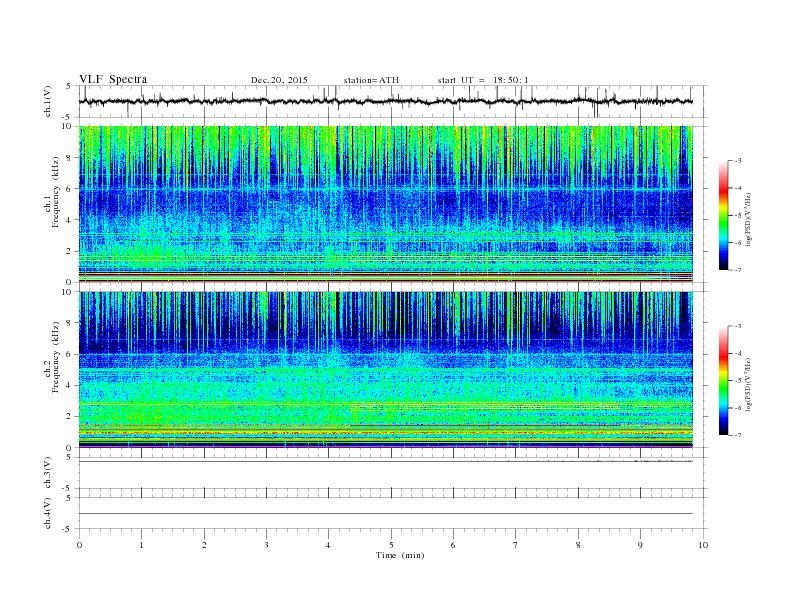
Task: Click the 'ch.1 Frequency (kHz)' axis label
Action: (52, 192)
